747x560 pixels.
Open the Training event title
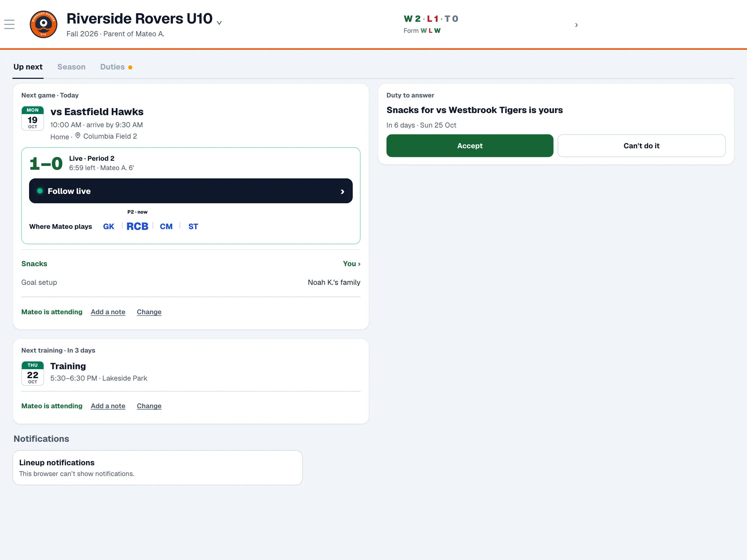pos(68,366)
